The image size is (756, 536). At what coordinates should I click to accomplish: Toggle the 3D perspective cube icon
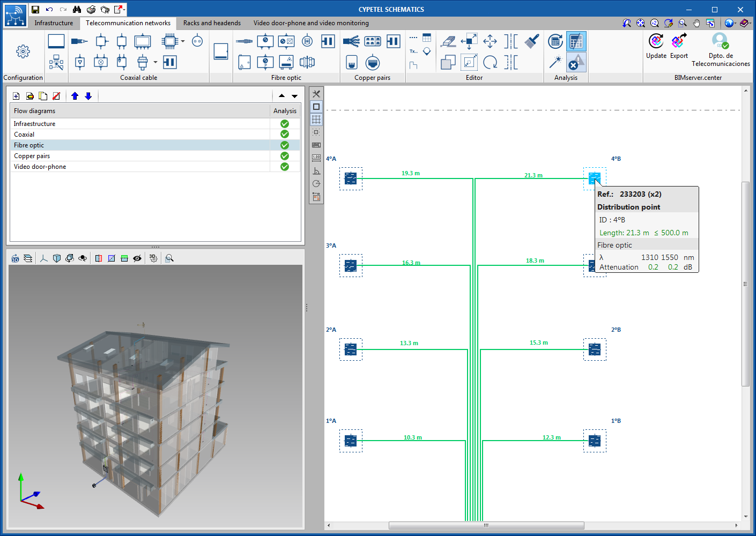57,258
